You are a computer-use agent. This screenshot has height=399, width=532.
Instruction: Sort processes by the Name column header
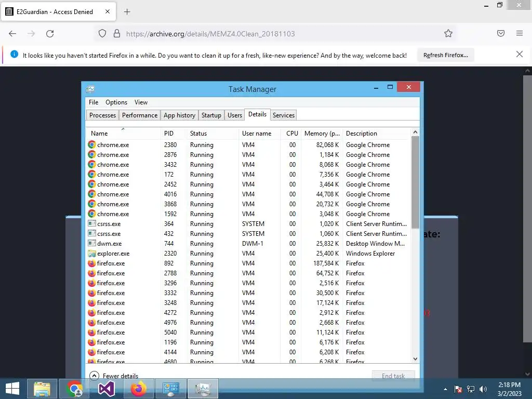(123, 134)
